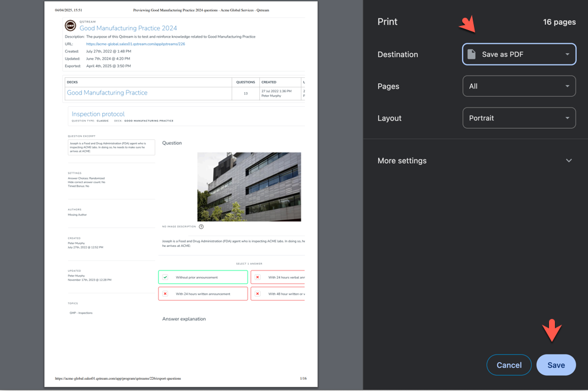Open the Destination dropdown showing Save as PDF
Image resolution: width=588 pixels, height=391 pixels.
tap(519, 54)
